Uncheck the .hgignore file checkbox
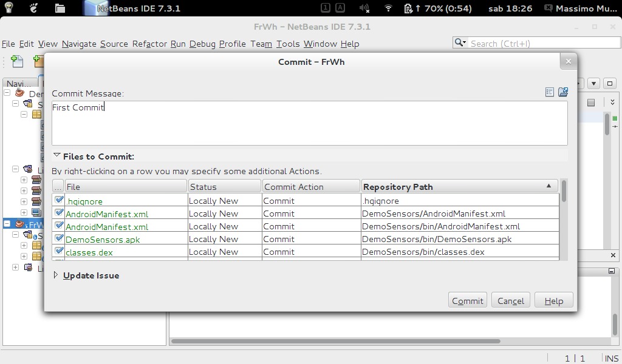622x364 pixels. (x=59, y=200)
